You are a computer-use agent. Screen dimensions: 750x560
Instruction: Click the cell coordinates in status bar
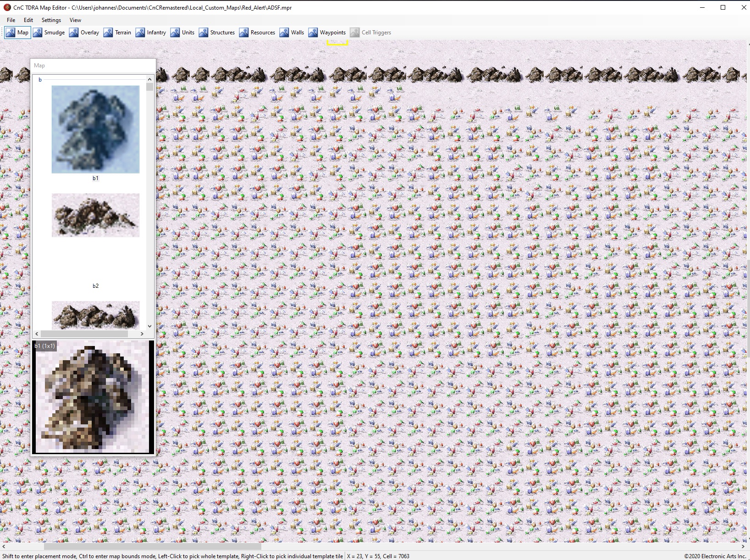[378, 556]
